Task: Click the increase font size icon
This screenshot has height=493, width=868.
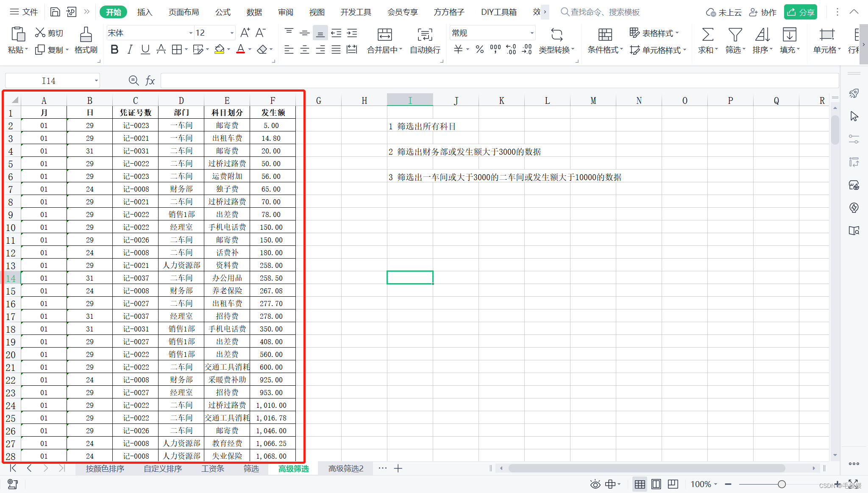Action: coord(245,33)
